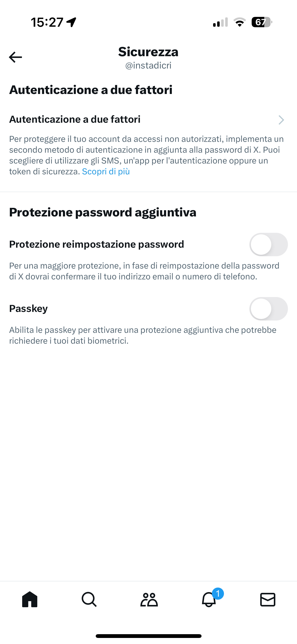Tap the chevron beside Autenticazione a due fattori
Image resolution: width=297 pixels, height=644 pixels.
click(281, 120)
